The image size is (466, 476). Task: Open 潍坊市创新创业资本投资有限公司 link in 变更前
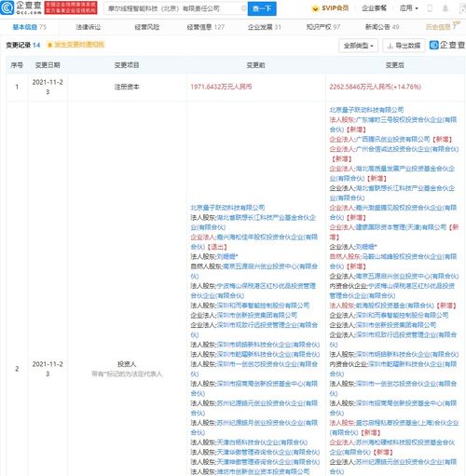pyautogui.click(x=263, y=471)
